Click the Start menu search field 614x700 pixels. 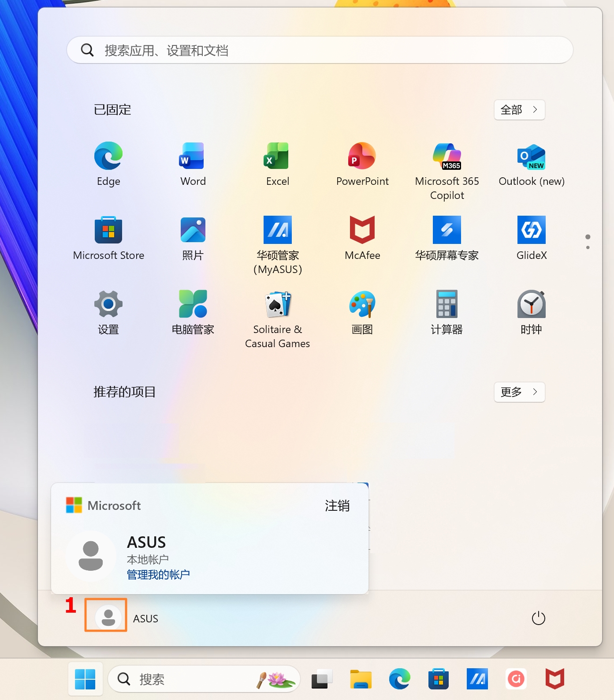point(320,50)
